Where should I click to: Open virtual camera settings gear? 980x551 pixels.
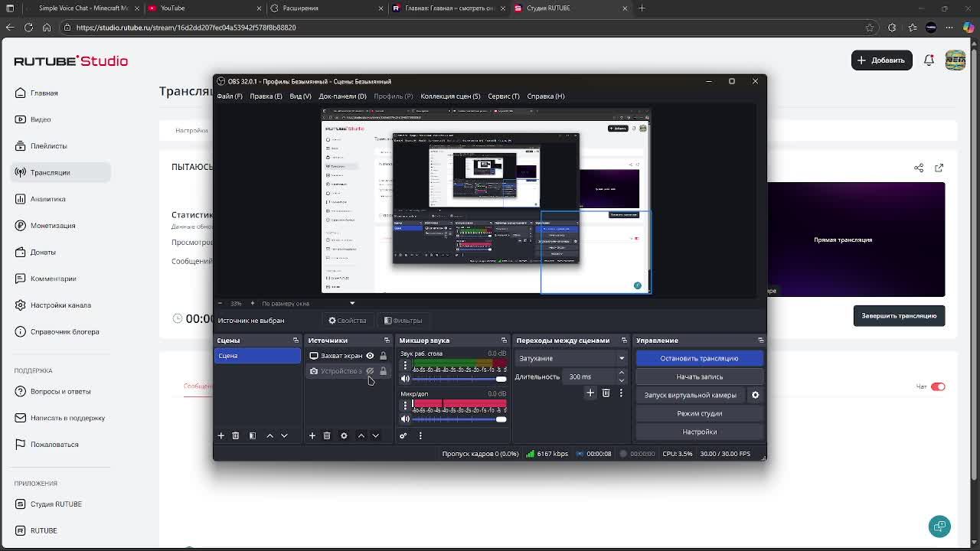[x=755, y=395]
